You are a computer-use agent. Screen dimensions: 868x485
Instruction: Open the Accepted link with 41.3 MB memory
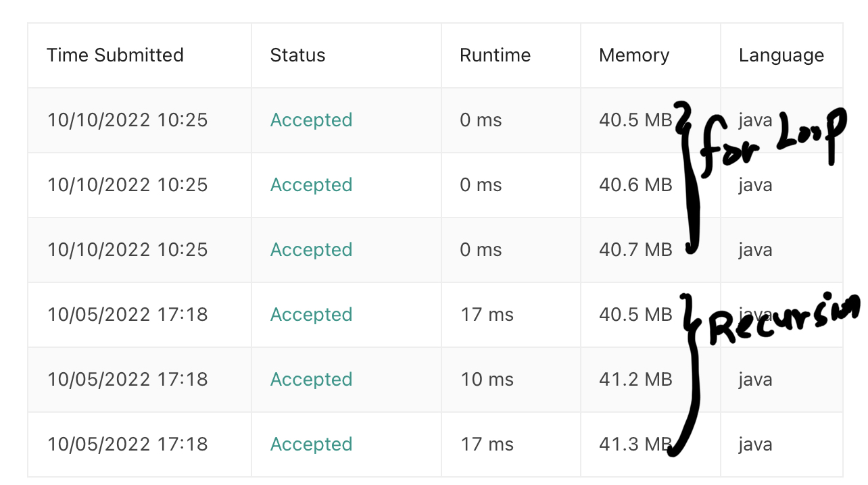(x=311, y=444)
